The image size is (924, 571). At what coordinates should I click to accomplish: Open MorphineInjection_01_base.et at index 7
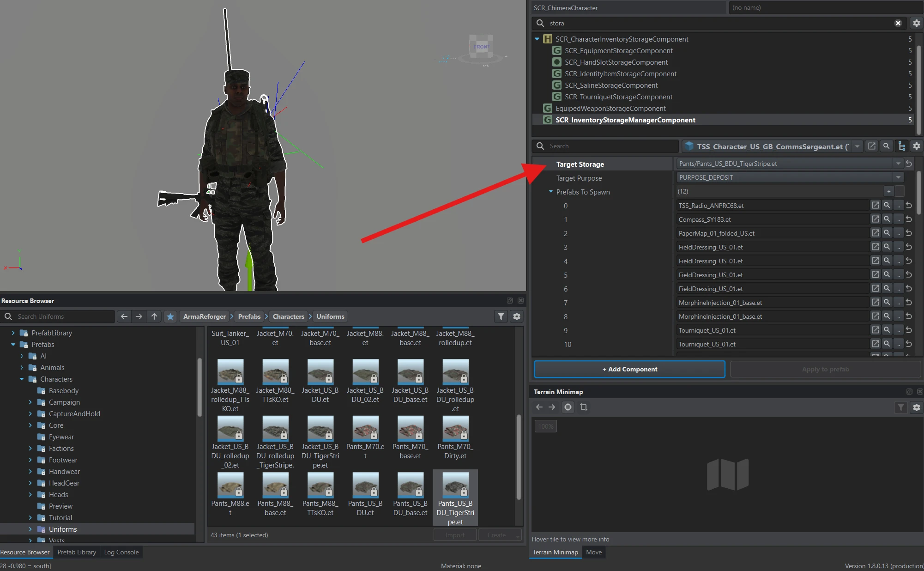click(875, 302)
